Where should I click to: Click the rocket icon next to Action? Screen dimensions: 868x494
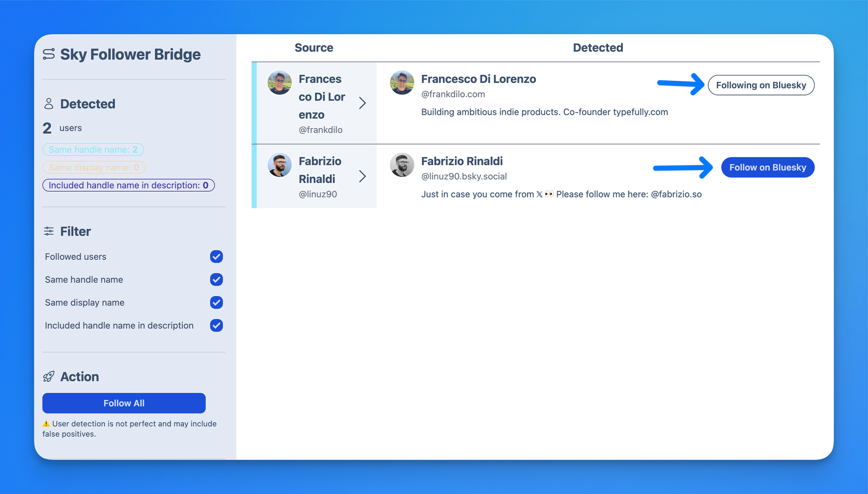[49, 376]
